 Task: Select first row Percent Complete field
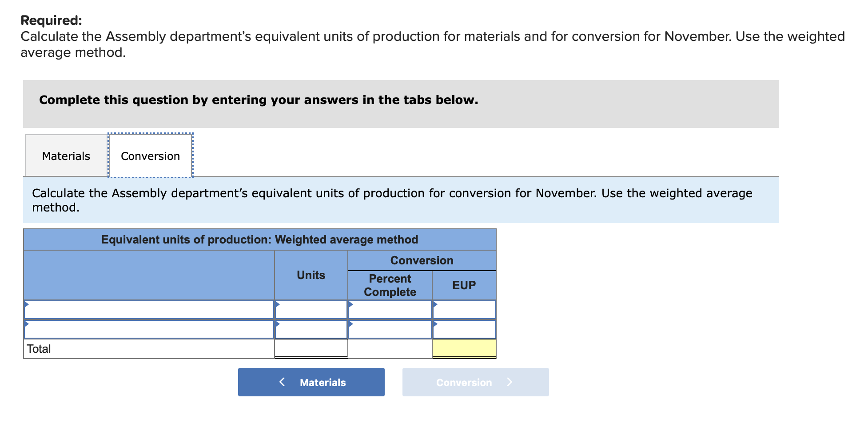[x=390, y=310]
